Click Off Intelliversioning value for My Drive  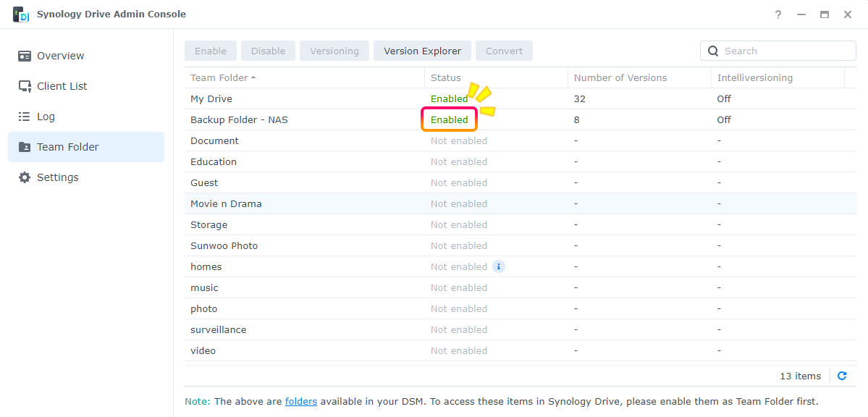click(724, 99)
